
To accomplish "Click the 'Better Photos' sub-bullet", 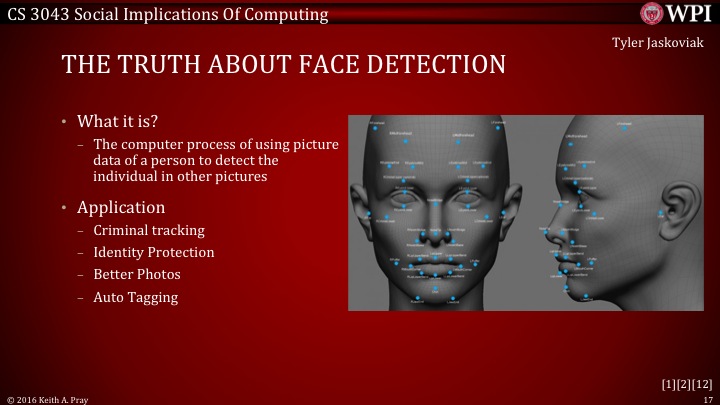I will [137, 274].
